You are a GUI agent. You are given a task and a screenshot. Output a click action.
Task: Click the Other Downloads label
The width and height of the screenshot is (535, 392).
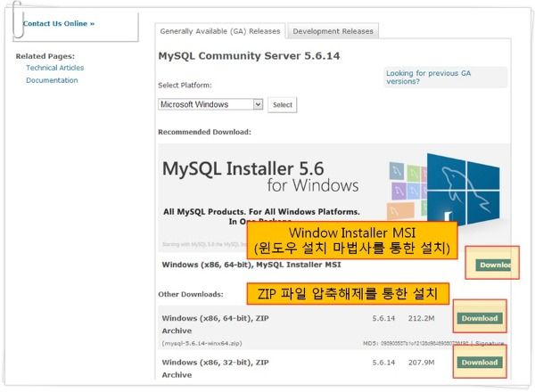point(191,294)
